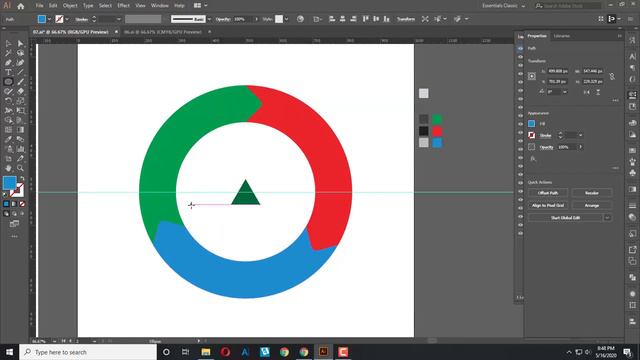The width and height of the screenshot is (640, 360).
Task: Select the Gradient tool
Action: [20, 130]
